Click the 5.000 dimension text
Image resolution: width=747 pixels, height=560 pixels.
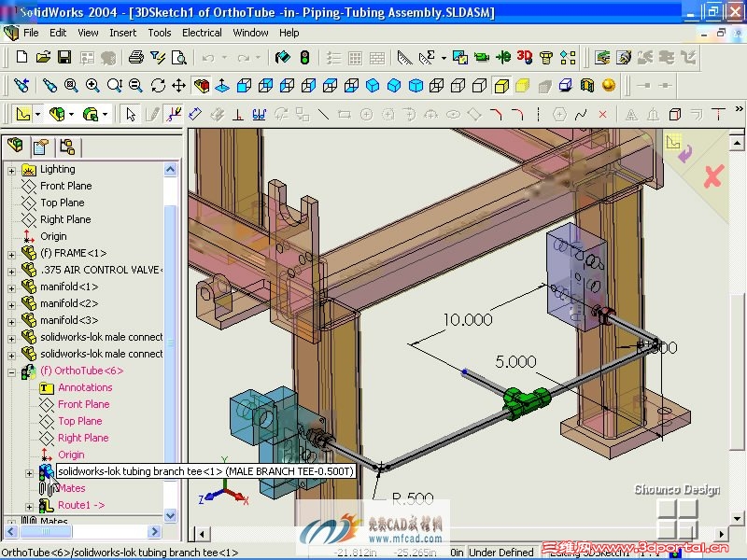pyautogui.click(x=516, y=362)
